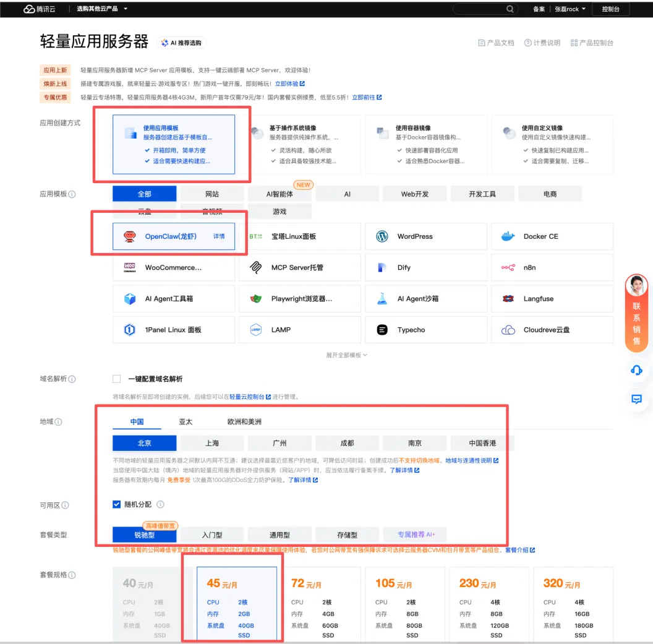The height and width of the screenshot is (644, 653).
Task: Select the 游戏 template category
Action: click(280, 211)
